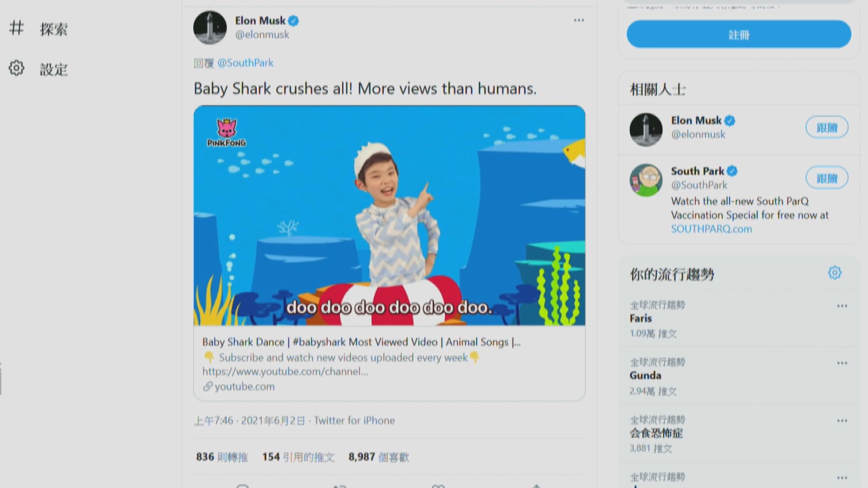Image resolution: width=868 pixels, height=488 pixels.
Task: Open the Baby Shark video thumbnail
Action: (x=389, y=216)
